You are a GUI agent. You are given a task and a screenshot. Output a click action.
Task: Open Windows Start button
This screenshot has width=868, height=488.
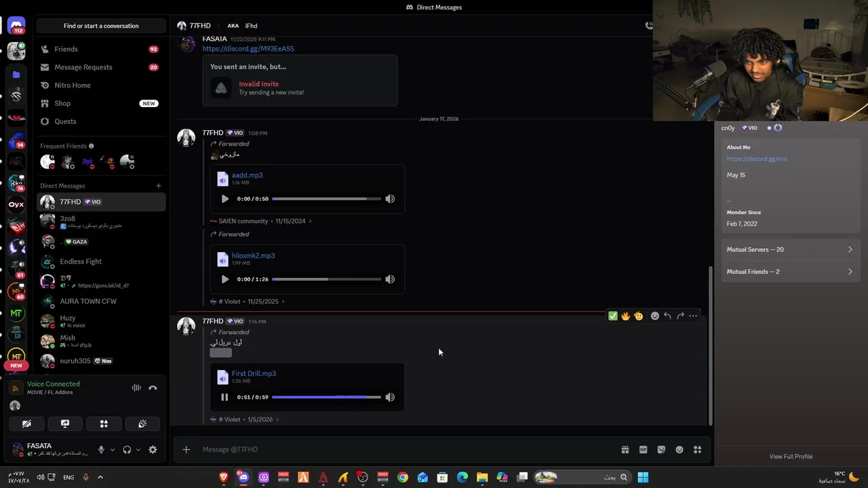click(643, 477)
